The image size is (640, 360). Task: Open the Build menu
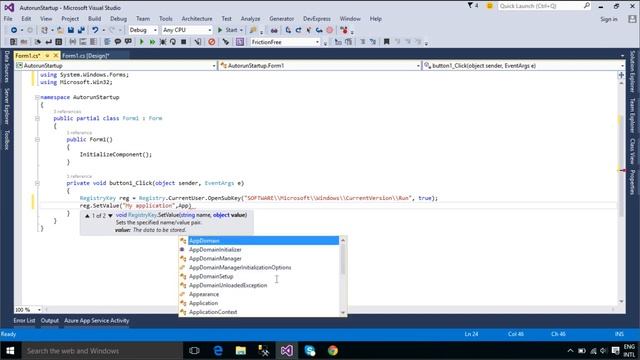click(94, 19)
